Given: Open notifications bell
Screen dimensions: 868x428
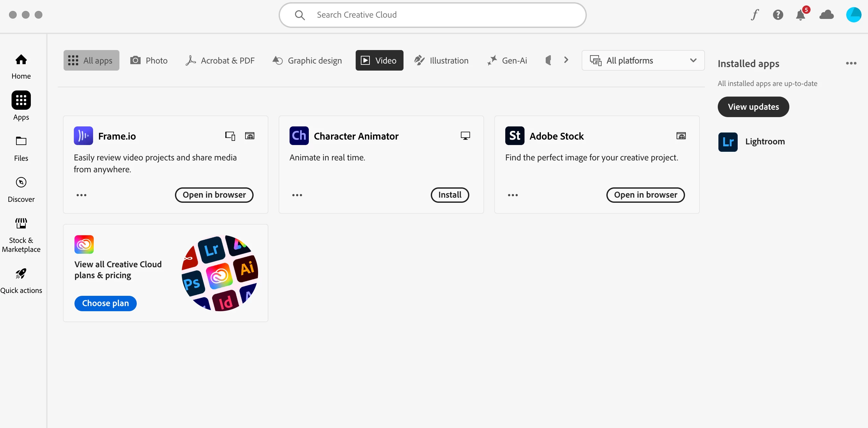Looking at the screenshot, I should [x=800, y=15].
